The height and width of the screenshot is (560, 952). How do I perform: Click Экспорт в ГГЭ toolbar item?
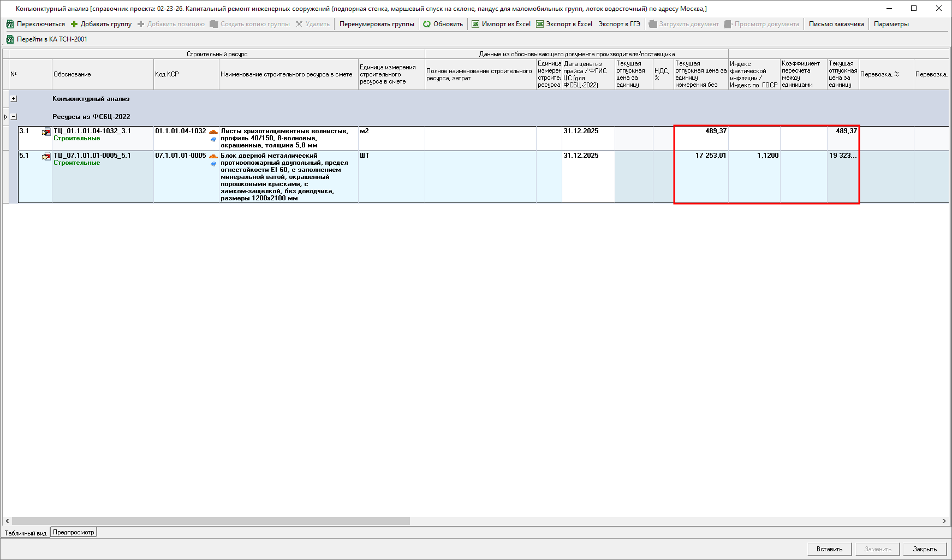pyautogui.click(x=619, y=24)
